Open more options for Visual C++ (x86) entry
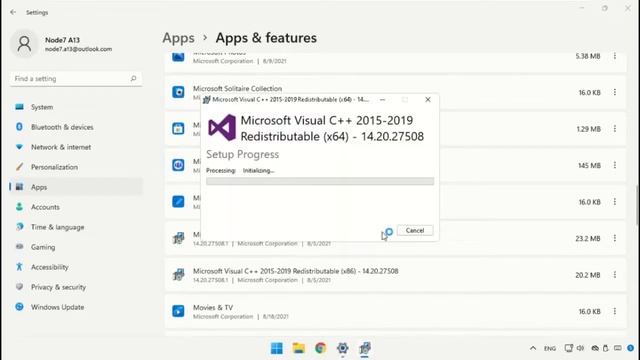Viewport: 640px width, 360px height. [615, 275]
